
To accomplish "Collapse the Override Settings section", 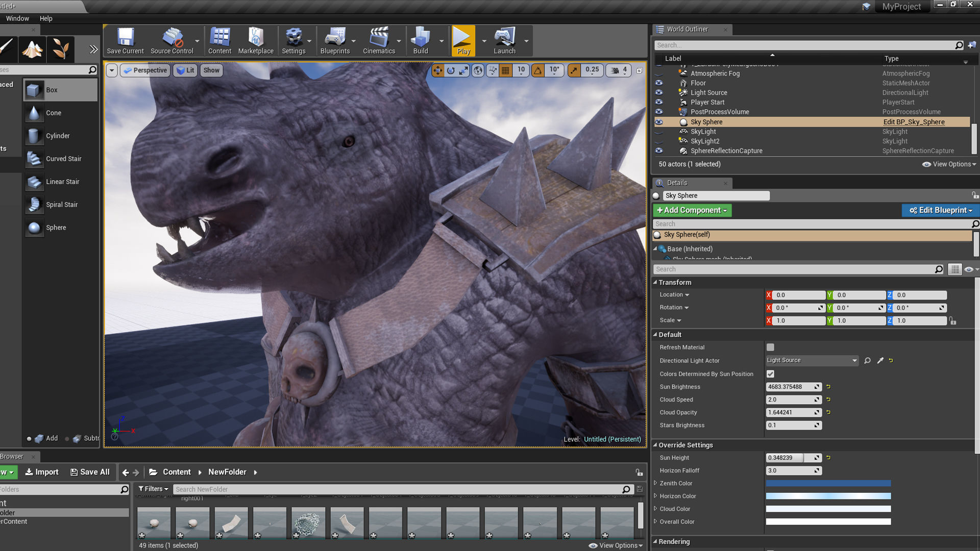I will 655,445.
